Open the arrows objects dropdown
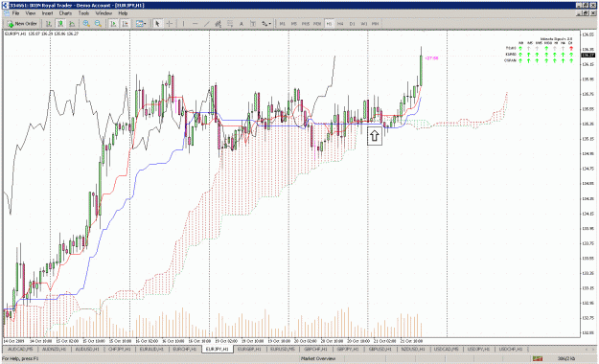The image size is (599, 364). [x=266, y=24]
